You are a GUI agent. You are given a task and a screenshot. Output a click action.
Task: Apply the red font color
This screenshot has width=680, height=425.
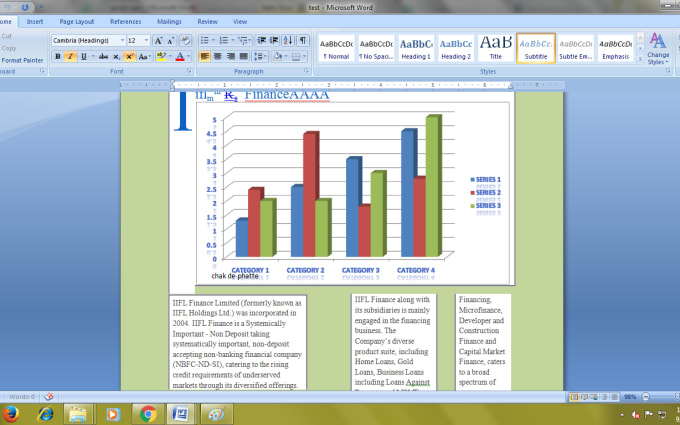tap(180, 56)
